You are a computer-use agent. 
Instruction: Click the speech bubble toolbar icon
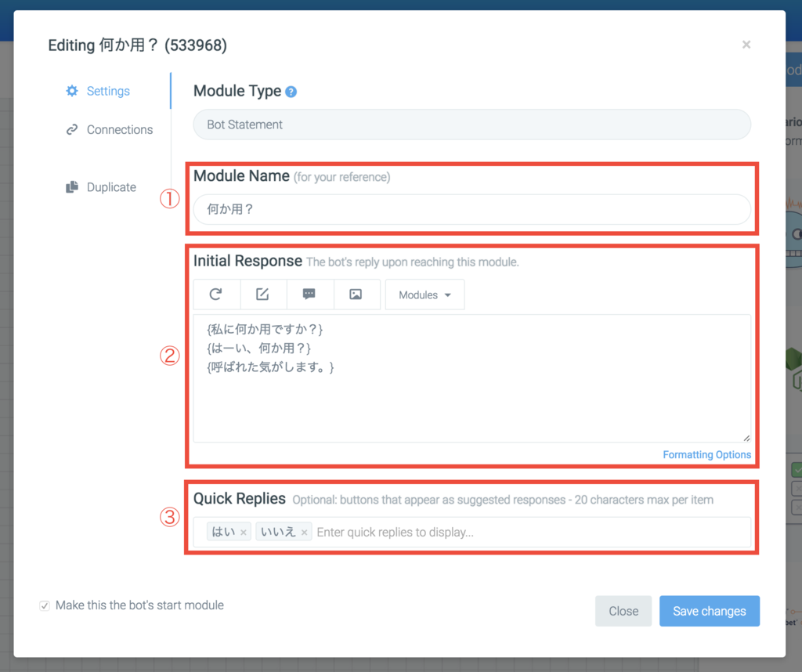pos(309,294)
